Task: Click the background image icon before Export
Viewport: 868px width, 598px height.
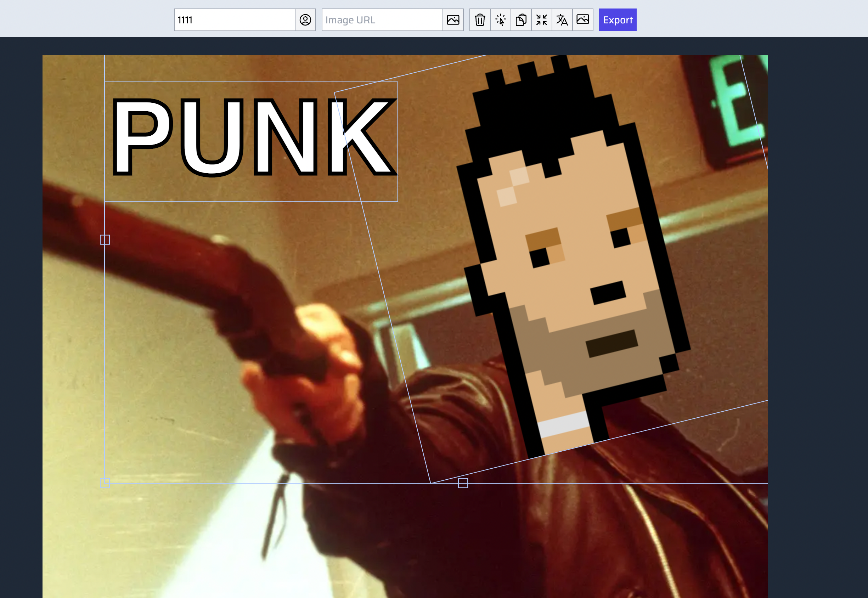Action: point(582,20)
